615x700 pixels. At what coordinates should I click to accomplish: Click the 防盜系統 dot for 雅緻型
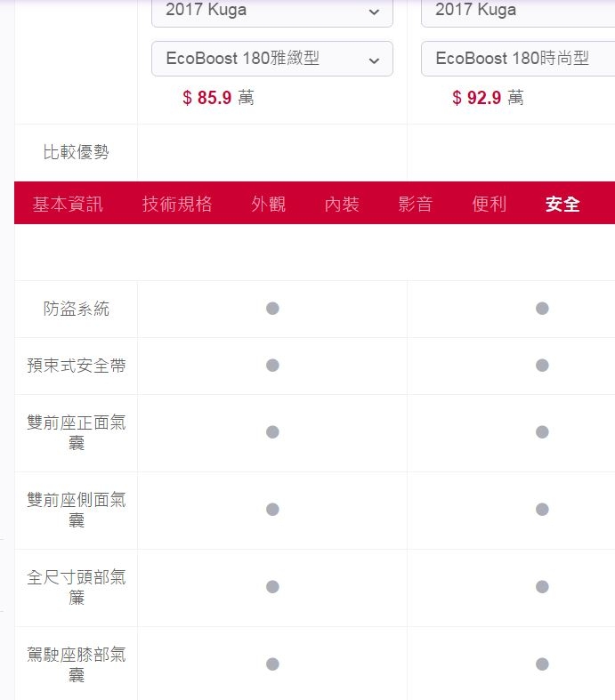[272, 309]
